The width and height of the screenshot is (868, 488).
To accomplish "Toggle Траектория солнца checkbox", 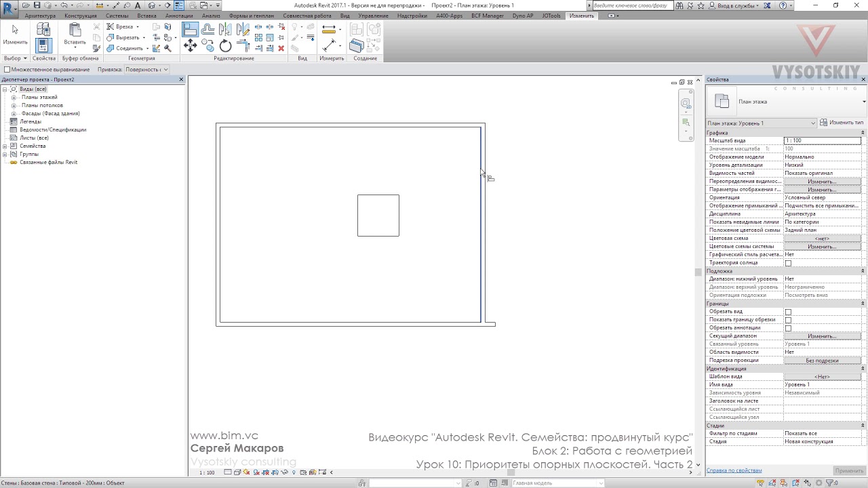I will (x=788, y=263).
